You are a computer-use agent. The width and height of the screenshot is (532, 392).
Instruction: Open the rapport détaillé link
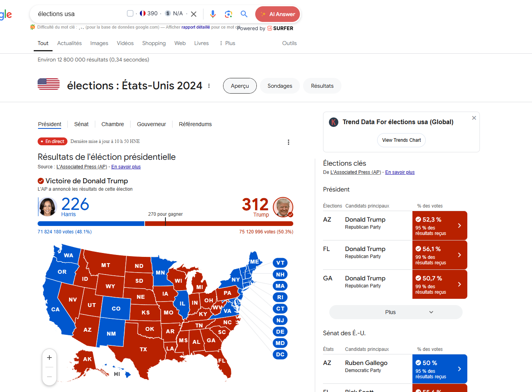(x=196, y=27)
